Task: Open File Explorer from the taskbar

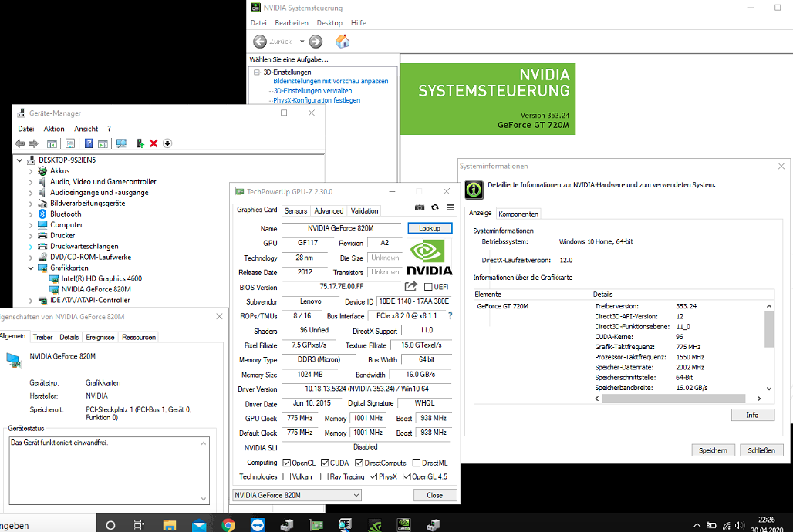Action: (170, 525)
